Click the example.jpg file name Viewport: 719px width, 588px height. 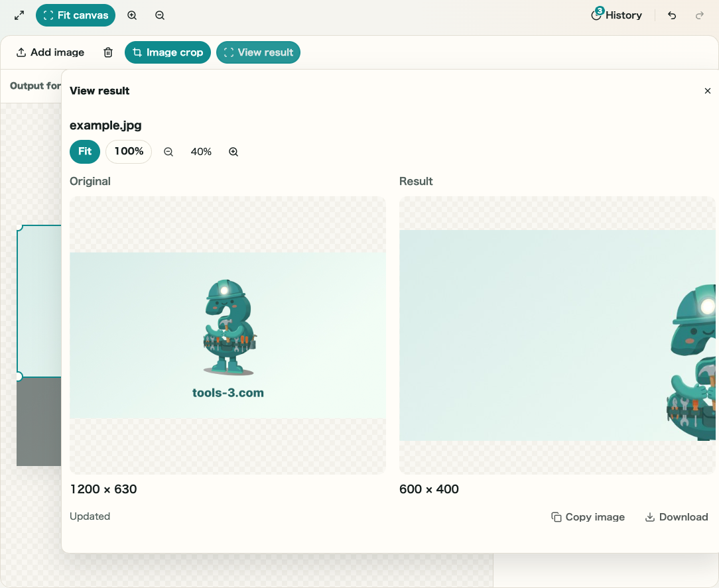(105, 125)
